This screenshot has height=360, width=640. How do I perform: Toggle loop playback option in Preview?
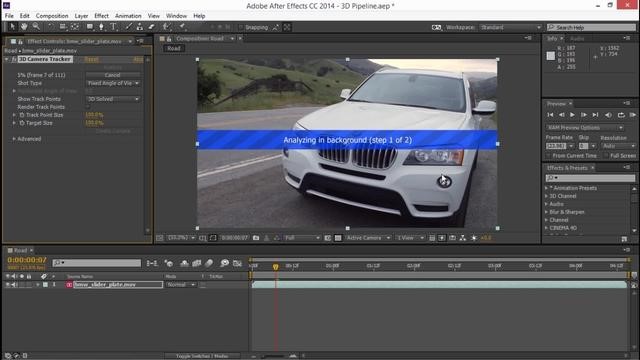621,115
